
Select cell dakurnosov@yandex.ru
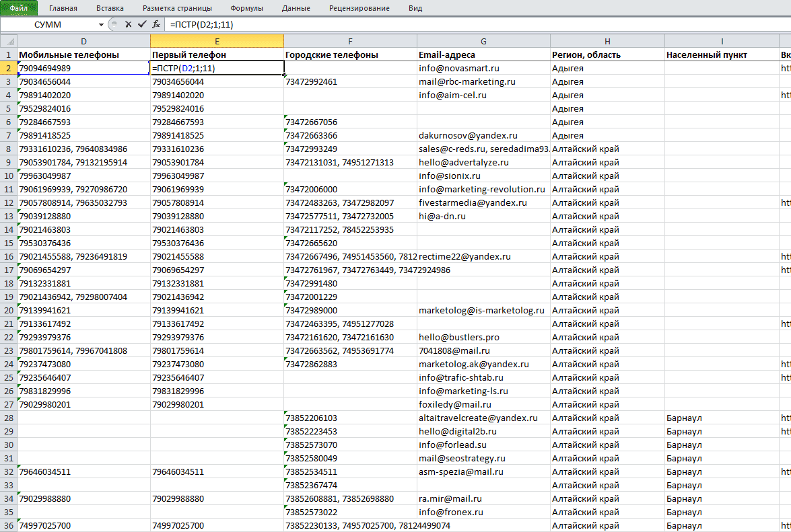483,135
